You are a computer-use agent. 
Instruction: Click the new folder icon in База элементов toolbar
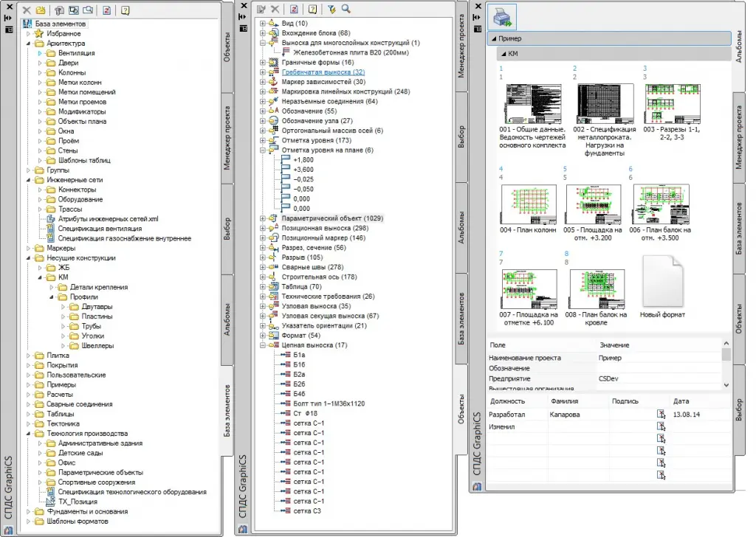[41, 10]
